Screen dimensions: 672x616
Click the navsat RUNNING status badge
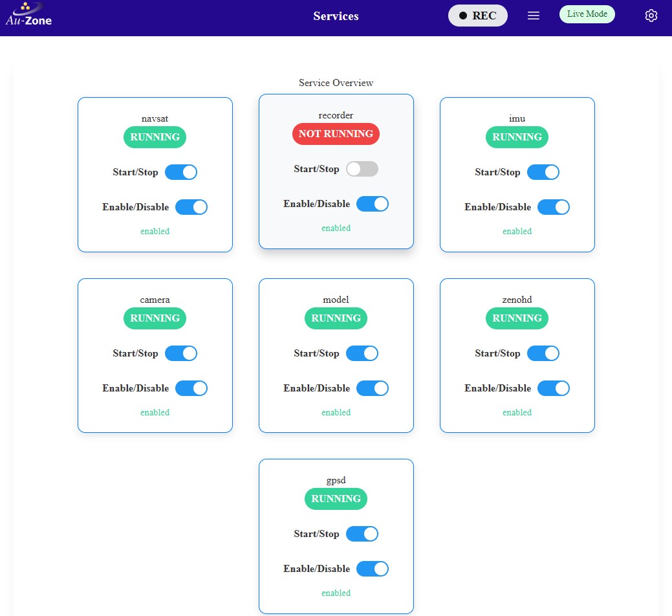(x=155, y=137)
